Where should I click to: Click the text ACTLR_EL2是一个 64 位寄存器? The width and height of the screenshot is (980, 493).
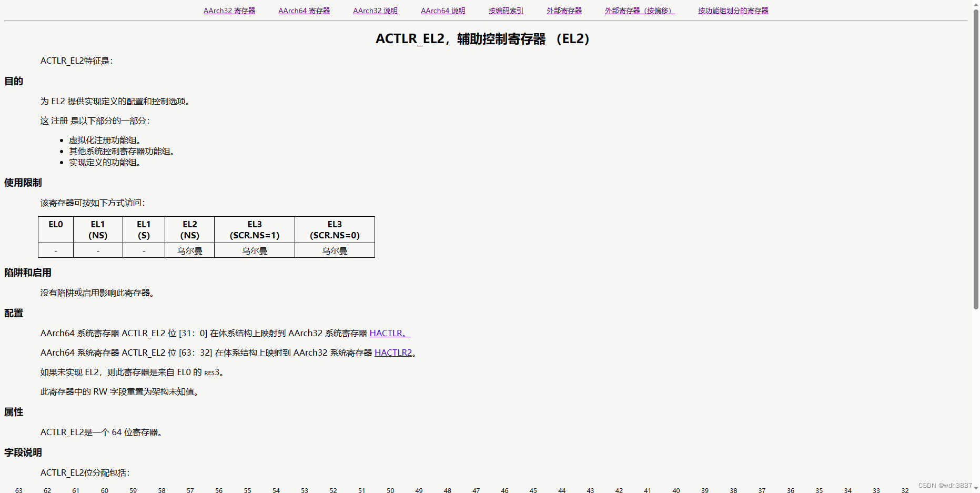click(102, 432)
